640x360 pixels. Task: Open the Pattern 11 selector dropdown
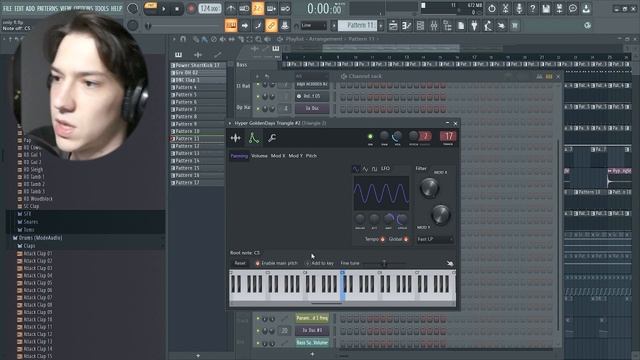358,26
